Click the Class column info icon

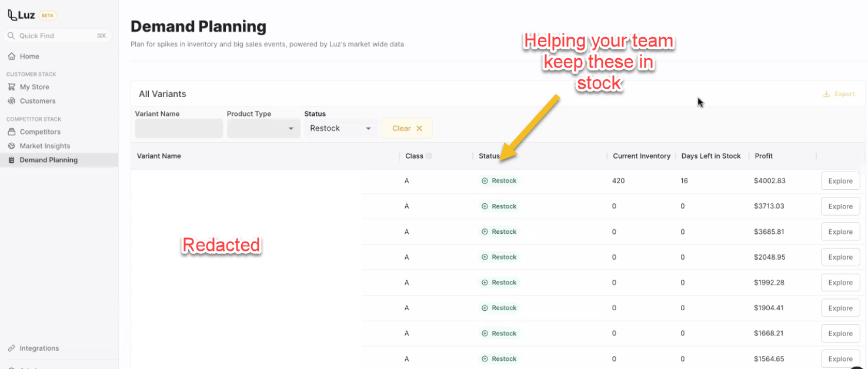tap(429, 156)
